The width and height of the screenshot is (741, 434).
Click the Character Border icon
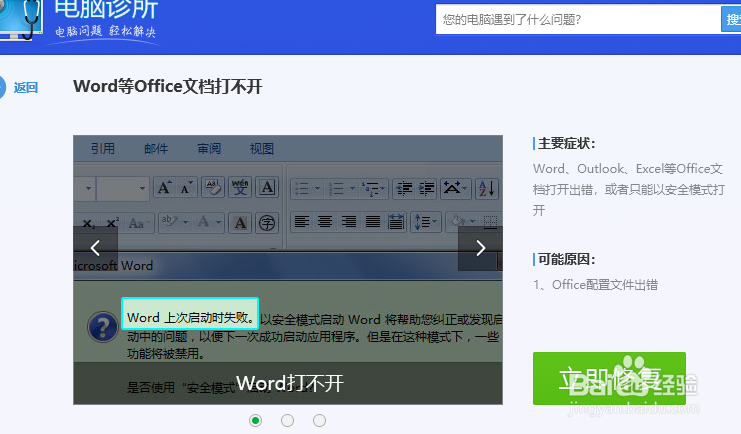click(267, 188)
